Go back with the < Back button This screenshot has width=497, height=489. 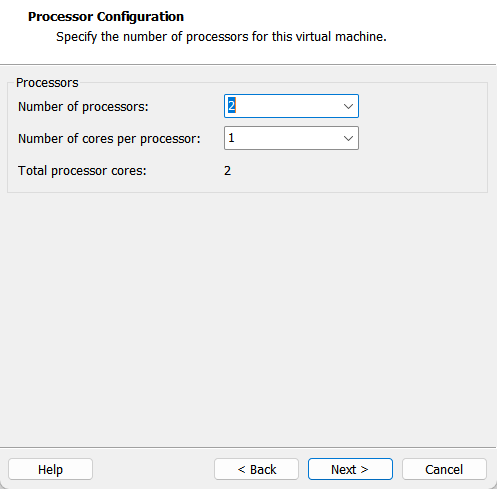[256, 469]
